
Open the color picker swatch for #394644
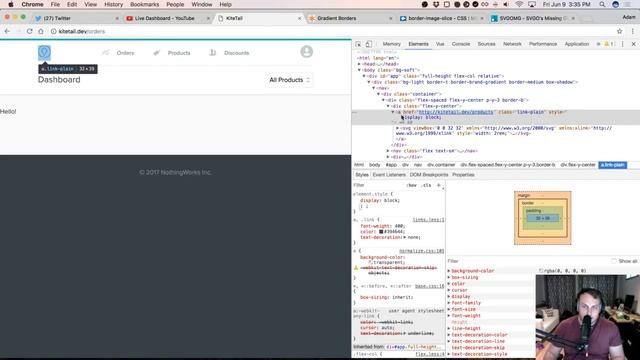tap(381, 231)
